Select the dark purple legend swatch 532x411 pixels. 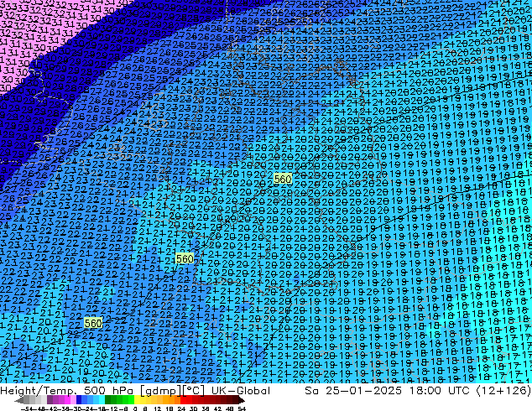tap(50, 400)
